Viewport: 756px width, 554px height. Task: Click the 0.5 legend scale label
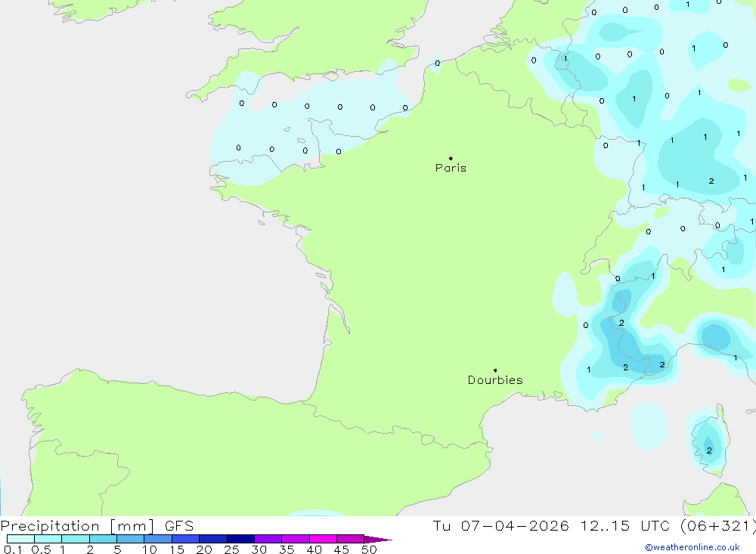point(41,549)
